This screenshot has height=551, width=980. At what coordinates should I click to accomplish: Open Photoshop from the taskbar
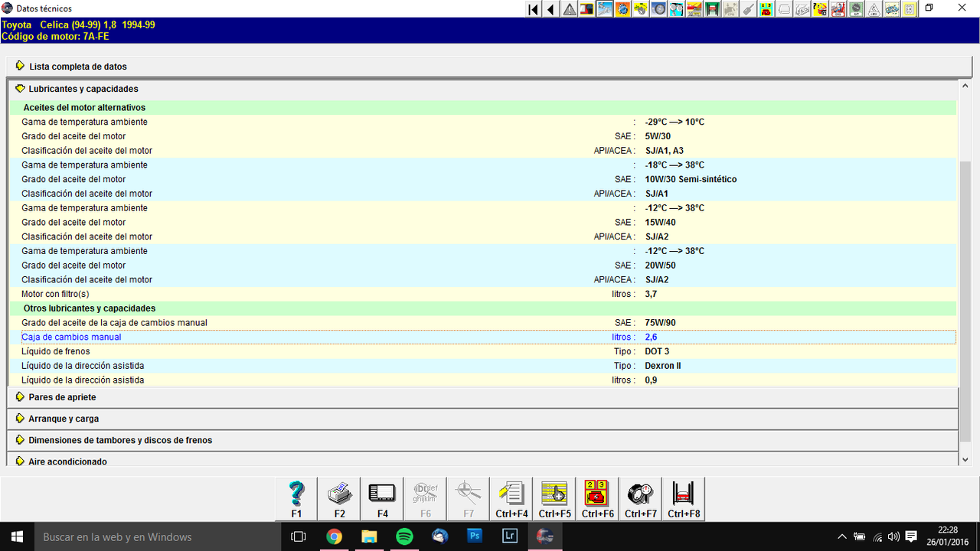click(475, 536)
